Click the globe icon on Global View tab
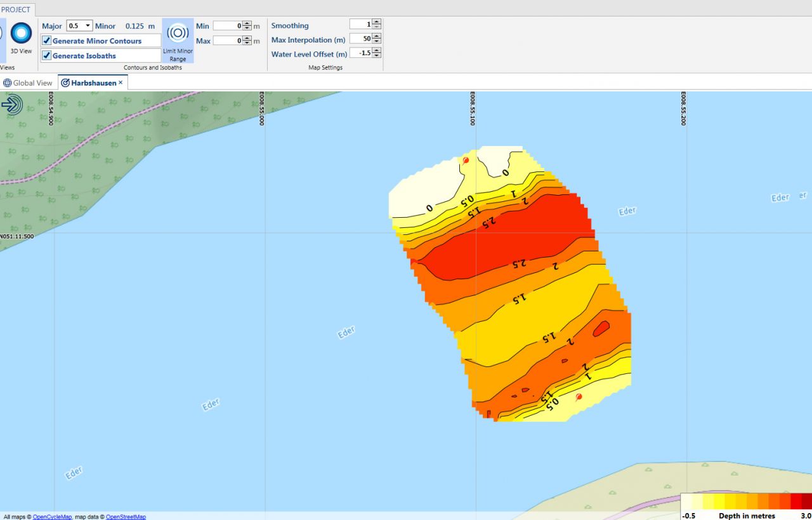 pos(8,83)
